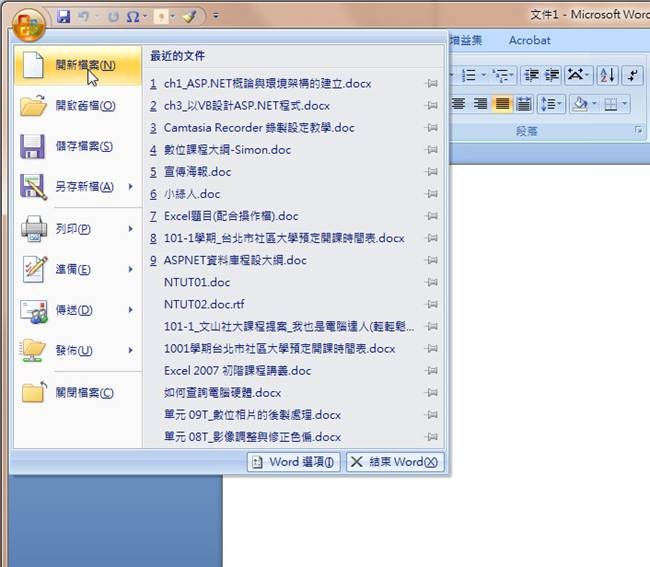Toggle show paragraph marks icon

[x=633, y=75]
